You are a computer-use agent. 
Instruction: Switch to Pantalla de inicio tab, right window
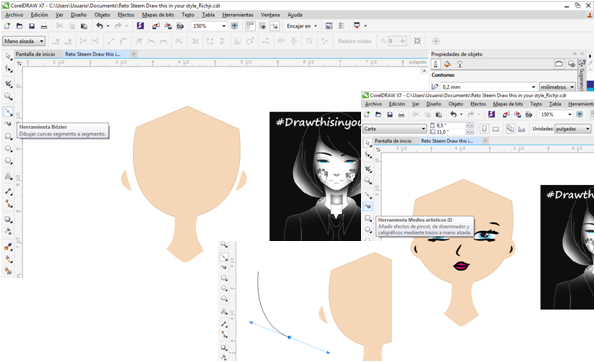pyautogui.click(x=393, y=141)
